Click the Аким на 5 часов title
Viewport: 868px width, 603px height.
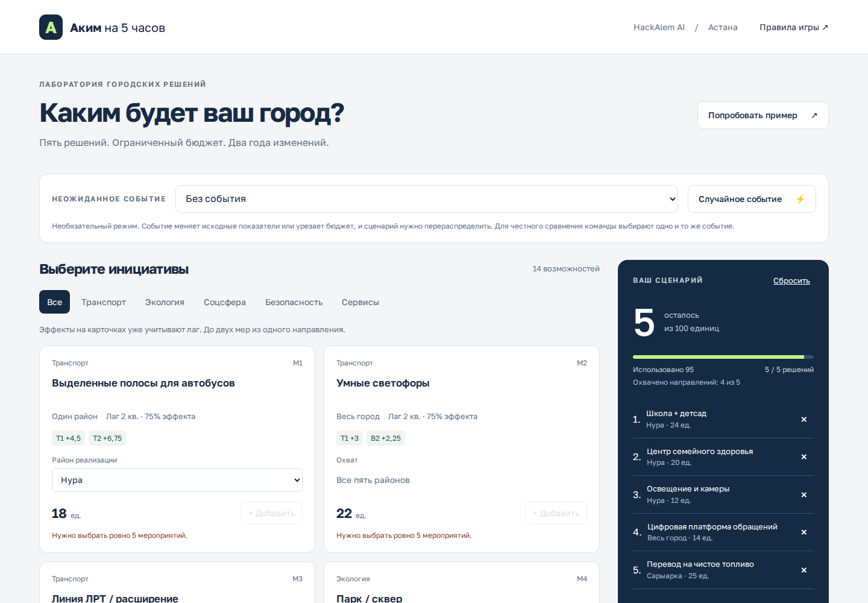(x=118, y=28)
